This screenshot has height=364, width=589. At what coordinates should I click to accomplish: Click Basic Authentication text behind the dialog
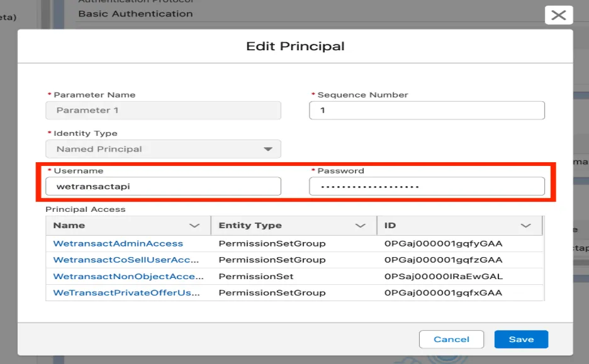click(x=135, y=14)
